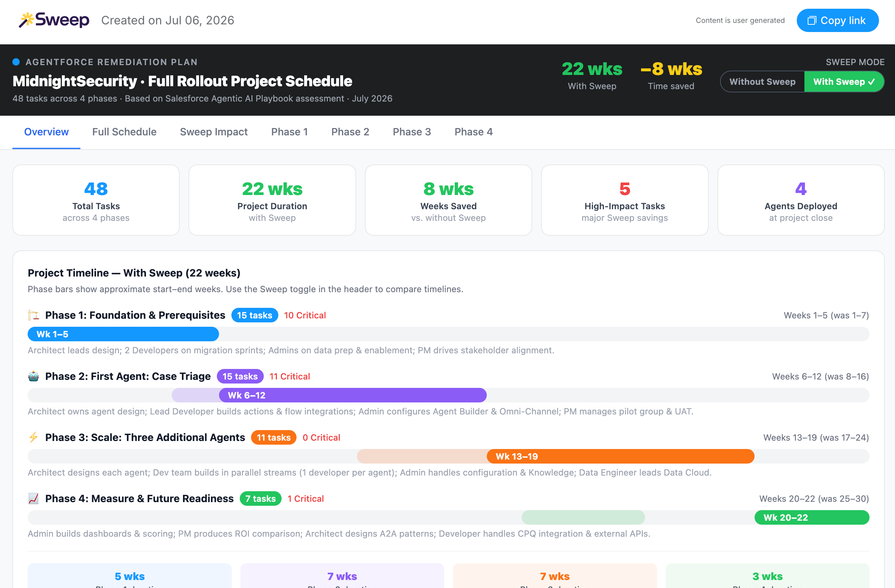Click the Phase 4: Measure & Future Readiness heading

[x=139, y=498]
